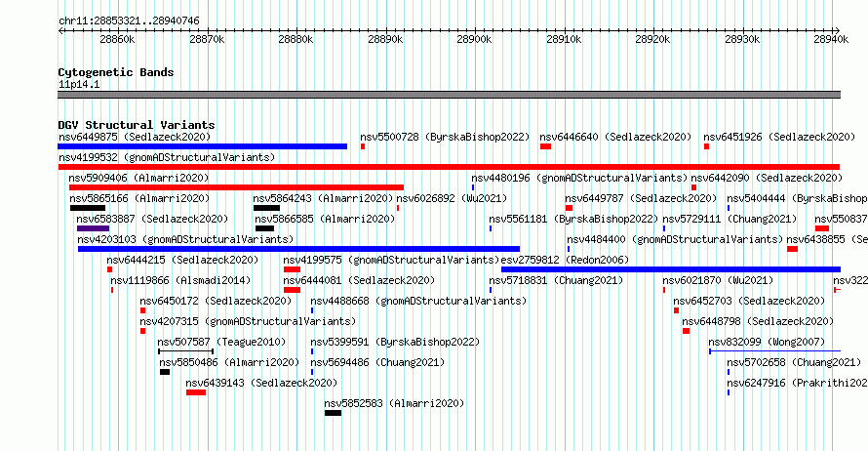Open the nsv5909406 (Almarri2020) label
This screenshot has width=868, height=451.
pyautogui.click(x=138, y=178)
